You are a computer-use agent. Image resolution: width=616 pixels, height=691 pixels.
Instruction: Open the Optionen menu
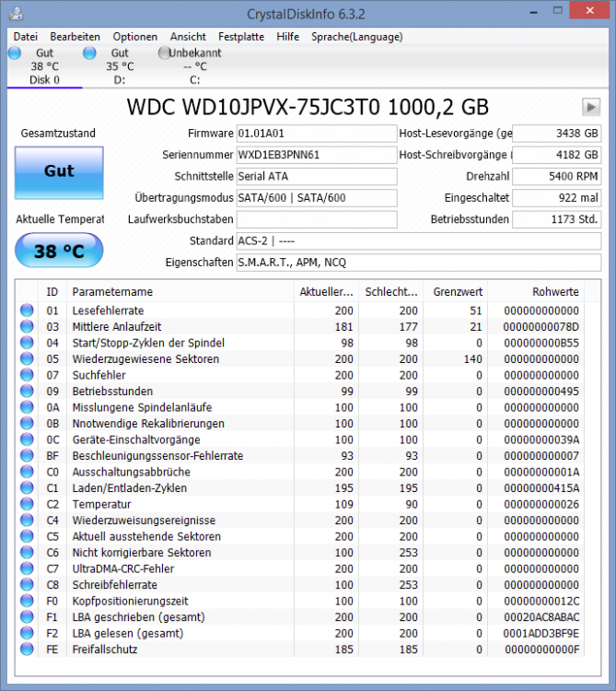click(135, 37)
